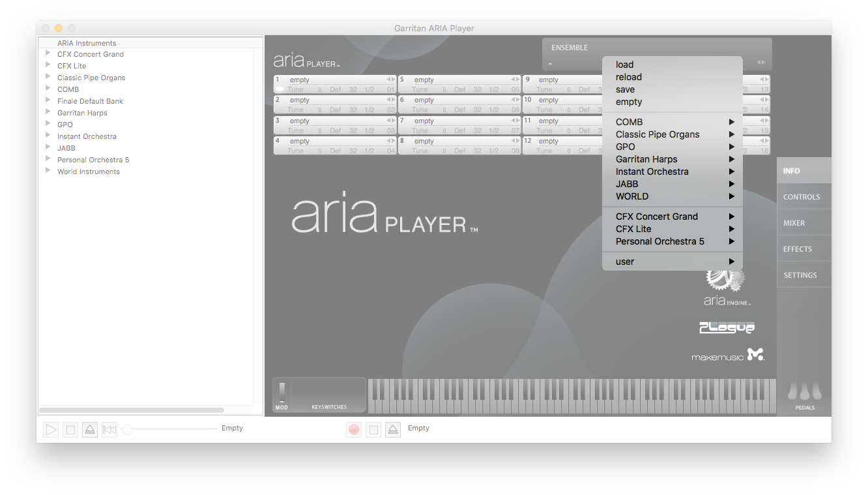This screenshot has height=495, width=868.
Task: Start MIDI file playback with play button
Action: click(x=51, y=430)
